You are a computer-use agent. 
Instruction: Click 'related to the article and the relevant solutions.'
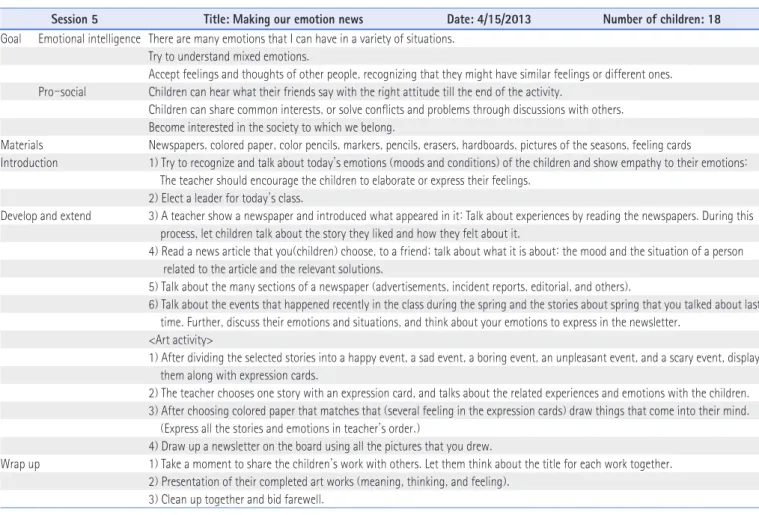[273, 269]
